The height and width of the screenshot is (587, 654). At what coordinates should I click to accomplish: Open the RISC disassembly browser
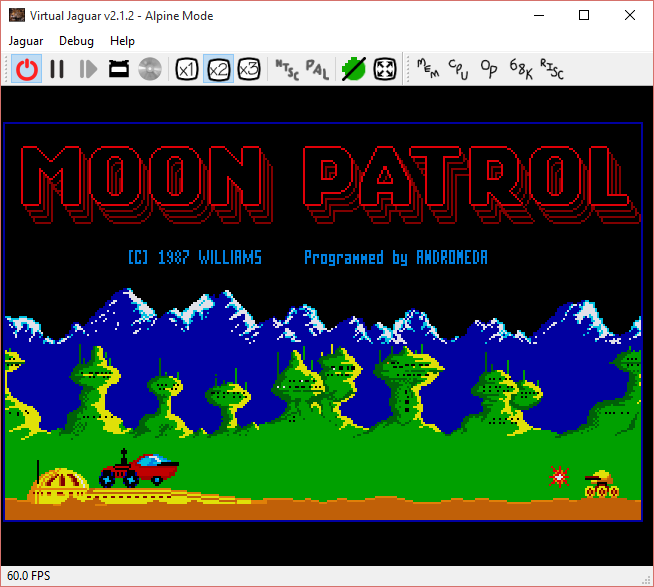pos(551,69)
